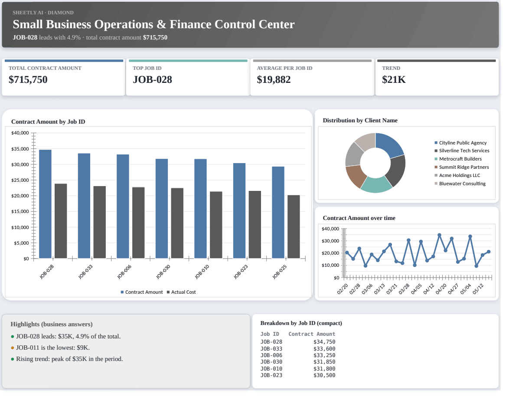Click the JOB-030 row in breakdown table
532x400 pixels.
[x=298, y=362]
